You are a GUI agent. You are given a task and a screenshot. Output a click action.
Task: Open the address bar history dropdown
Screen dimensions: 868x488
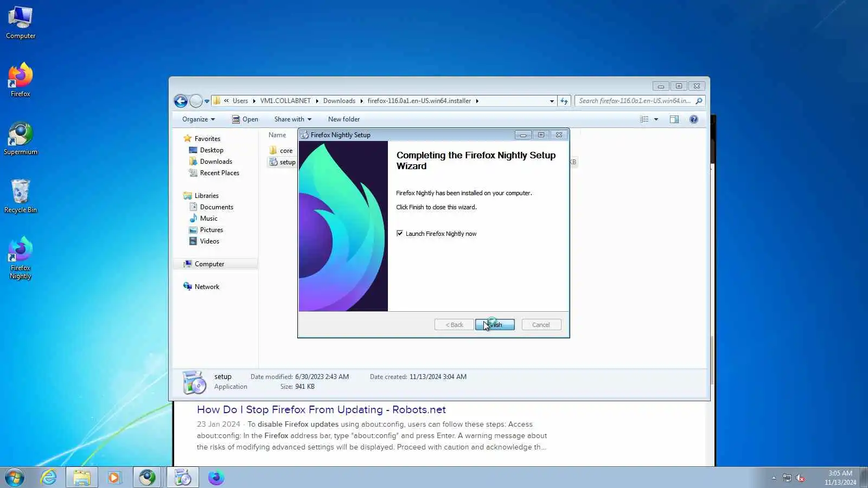[552, 101]
